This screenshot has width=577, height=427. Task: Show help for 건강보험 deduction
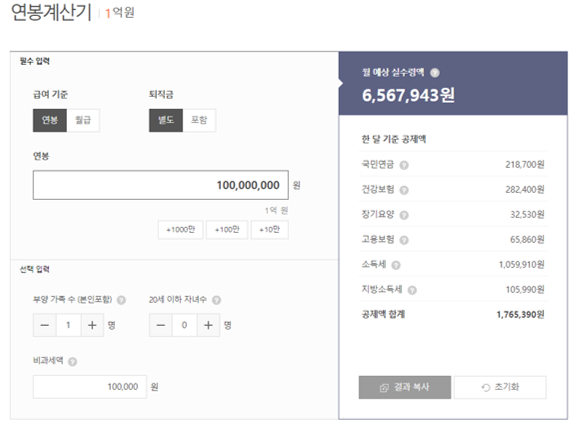click(404, 190)
